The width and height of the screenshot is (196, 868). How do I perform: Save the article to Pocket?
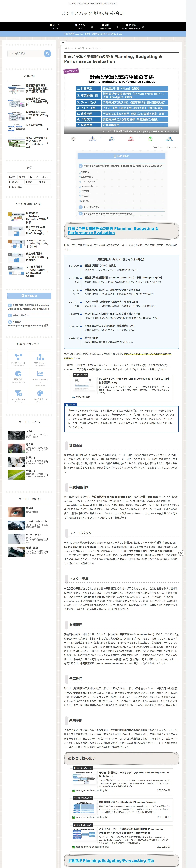[131, 138]
